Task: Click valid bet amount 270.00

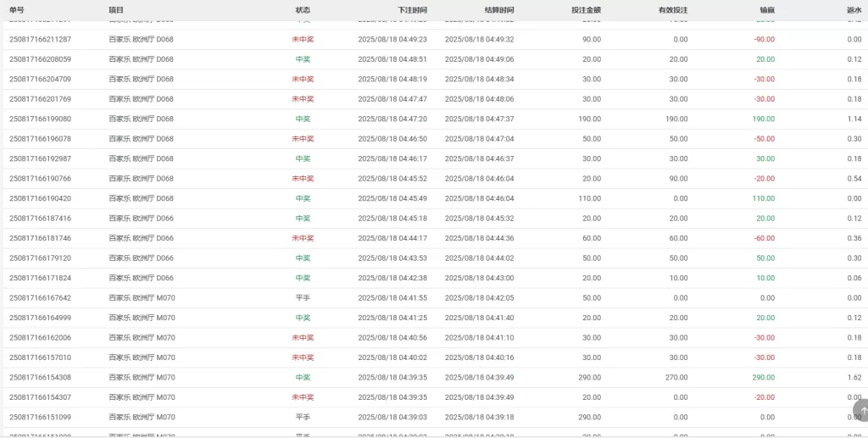Action: coord(676,378)
